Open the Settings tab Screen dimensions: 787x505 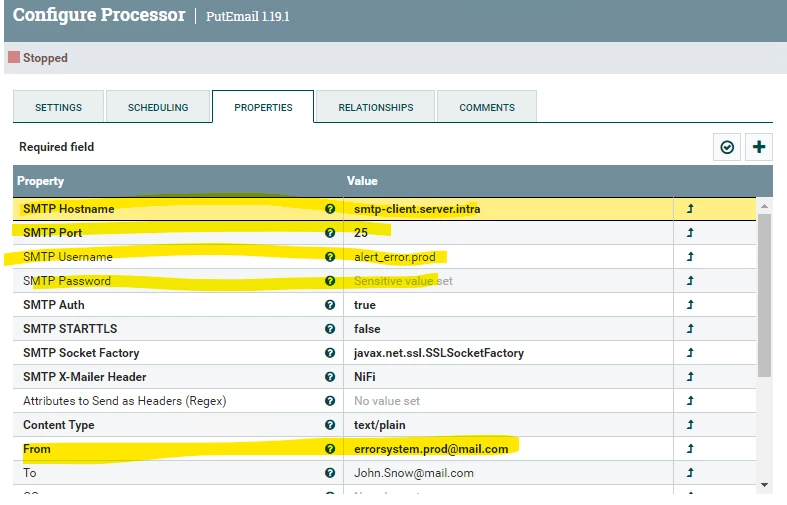[x=58, y=107]
